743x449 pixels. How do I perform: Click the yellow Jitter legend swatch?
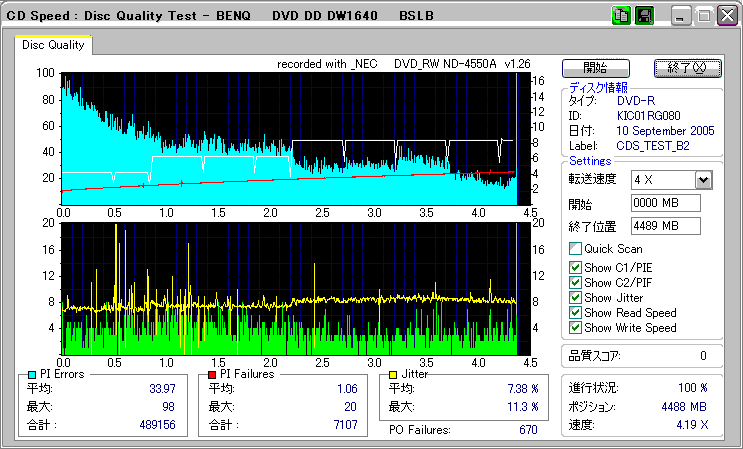tap(395, 374)
